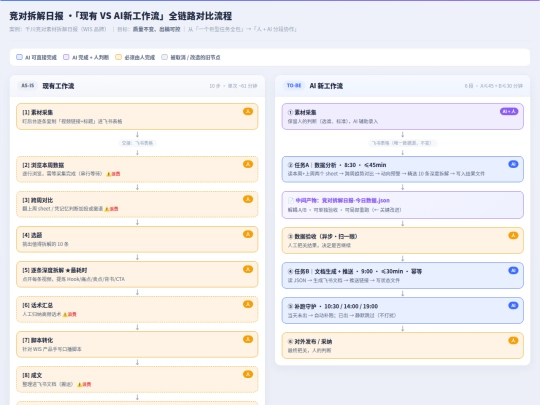
Task: Click the file icon beside 中间产物 json
Action: click(291, 200)
